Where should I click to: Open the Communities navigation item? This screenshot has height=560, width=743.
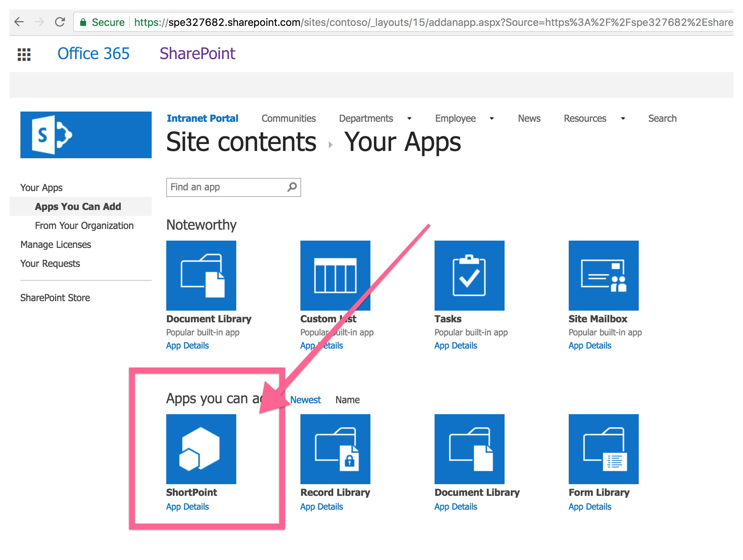click(288, 118)
